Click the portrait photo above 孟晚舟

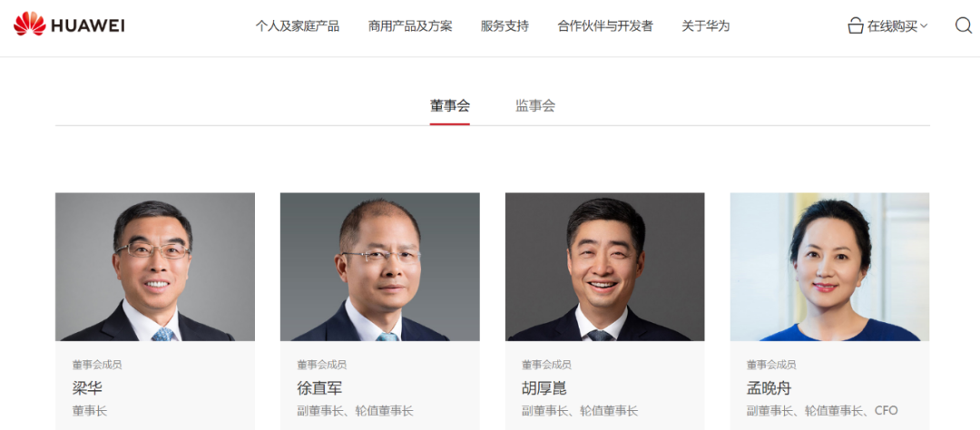pyautogui.click(x=829, y=267)
